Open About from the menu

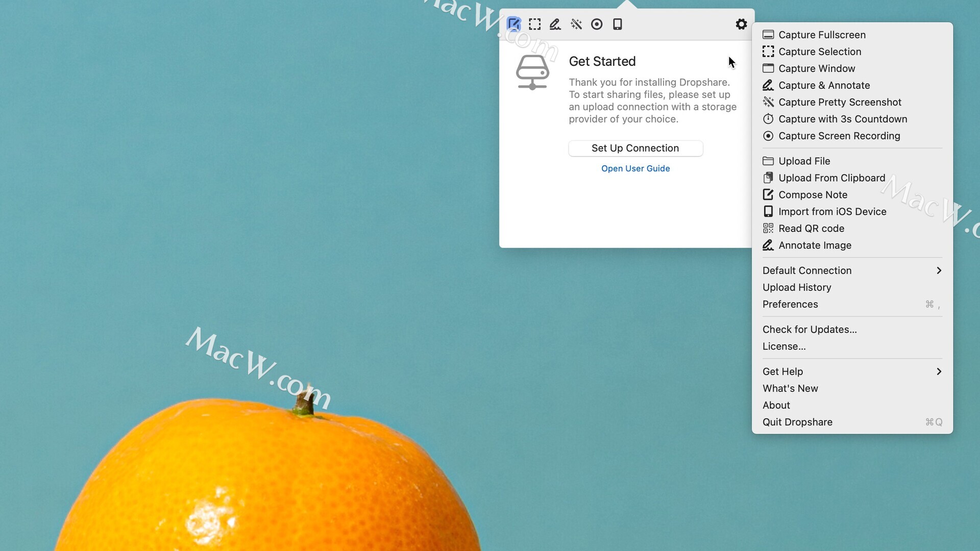[x=852, y=405]
